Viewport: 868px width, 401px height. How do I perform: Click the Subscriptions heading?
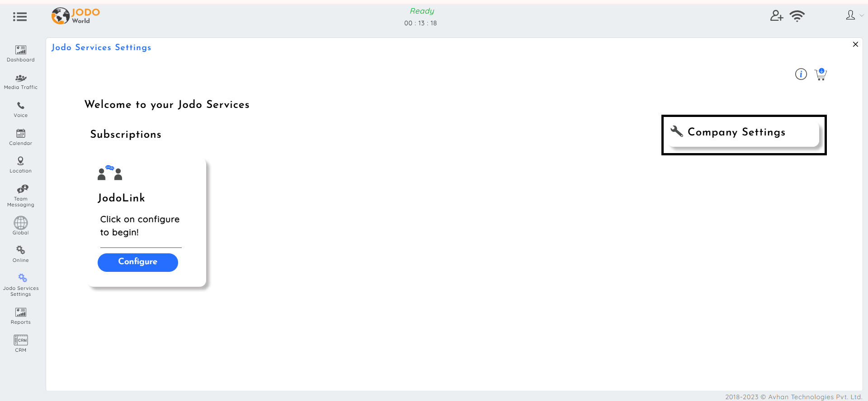click(126, 134)
